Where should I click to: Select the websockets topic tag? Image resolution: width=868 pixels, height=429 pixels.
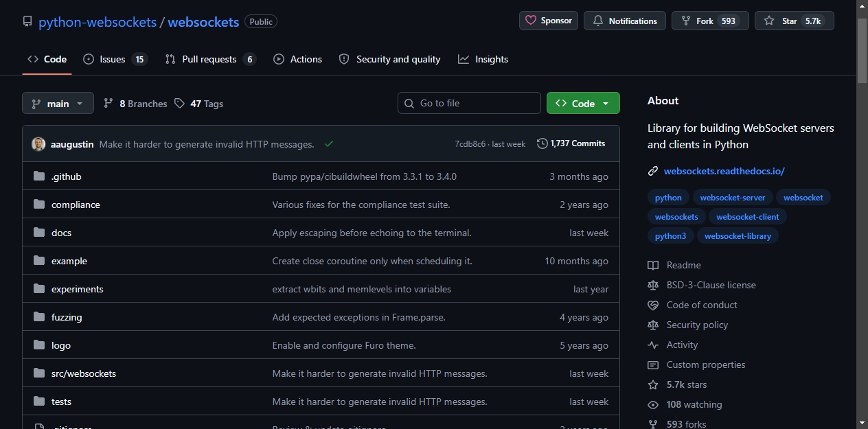tap(676, 217)
